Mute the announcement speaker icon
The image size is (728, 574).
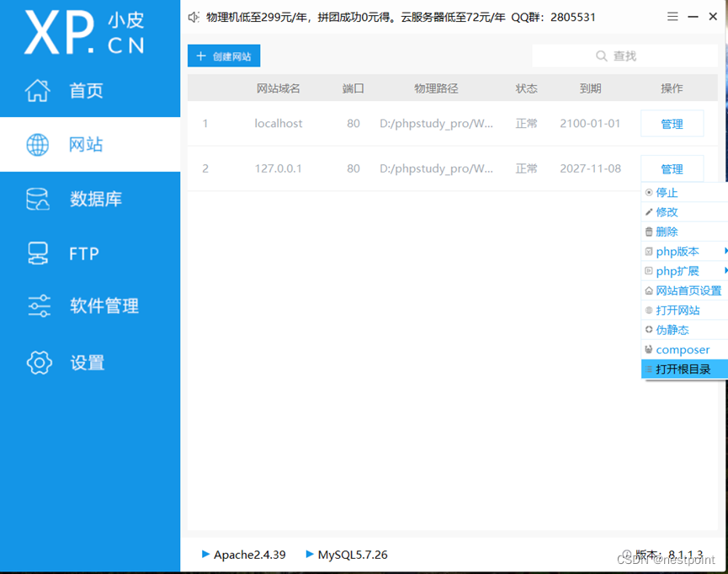click(193, 16)
